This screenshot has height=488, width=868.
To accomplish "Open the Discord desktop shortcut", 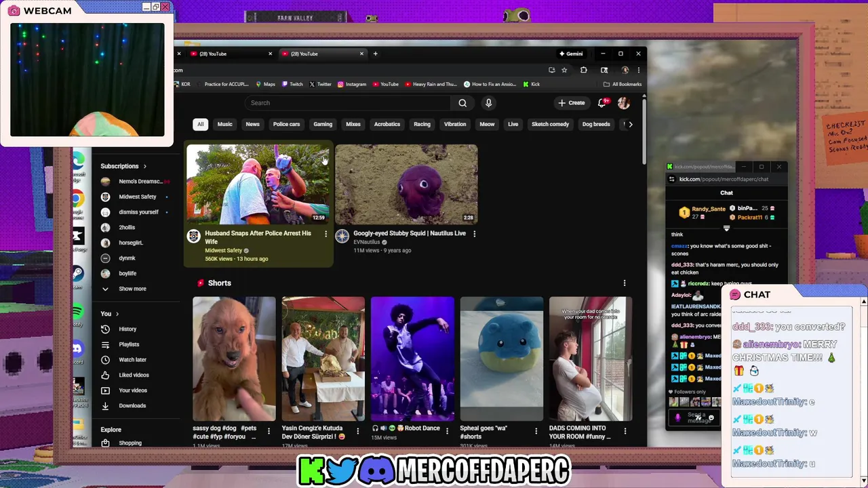I will (78, 348).
